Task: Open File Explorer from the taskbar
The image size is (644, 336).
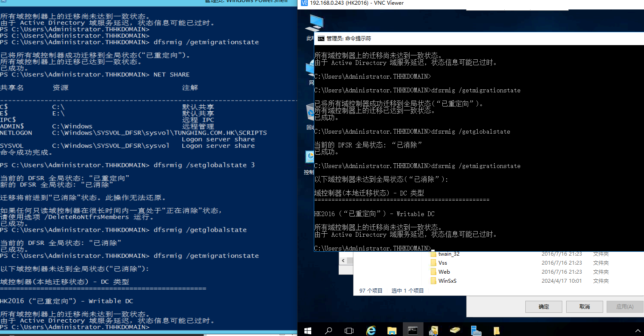Action: (392, 330)
